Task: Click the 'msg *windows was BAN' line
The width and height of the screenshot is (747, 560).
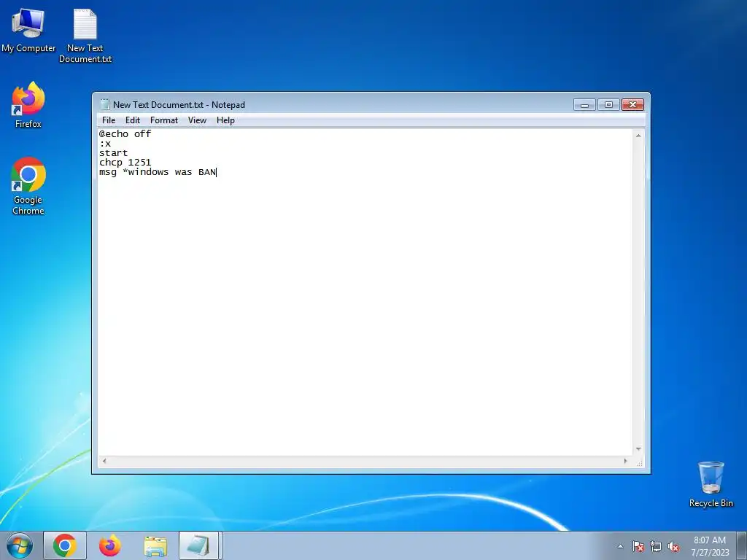Action: [158, 172]
